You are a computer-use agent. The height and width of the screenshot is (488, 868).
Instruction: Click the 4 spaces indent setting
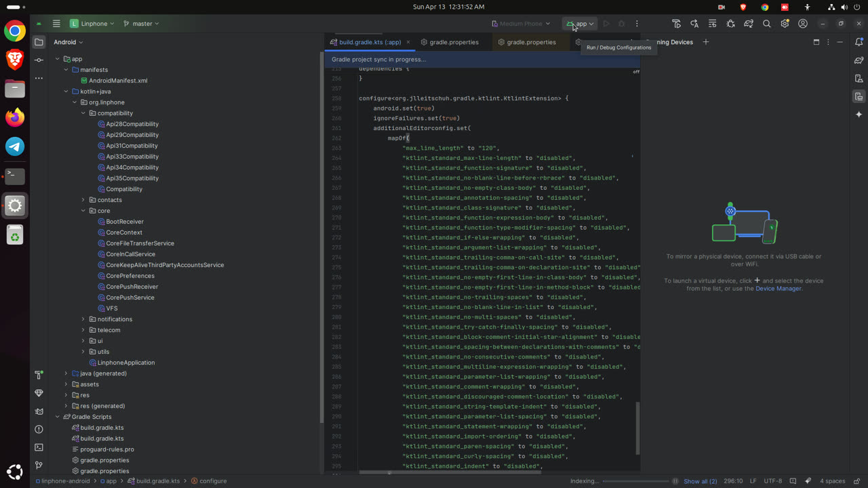click(x=833, y=481)
